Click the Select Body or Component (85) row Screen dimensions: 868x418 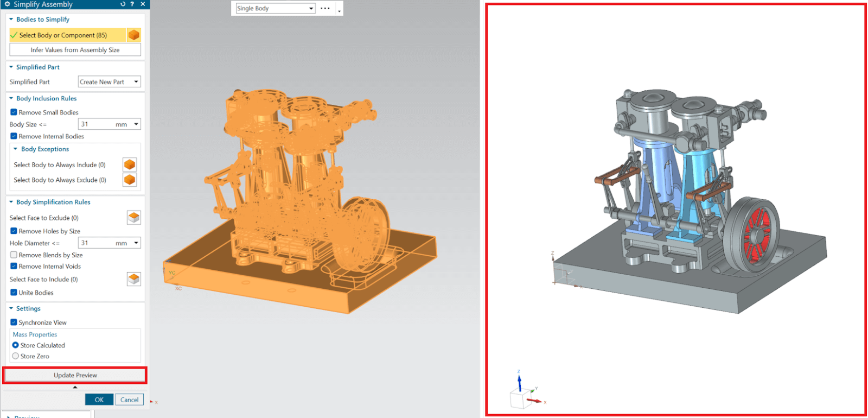pos(68,35)
